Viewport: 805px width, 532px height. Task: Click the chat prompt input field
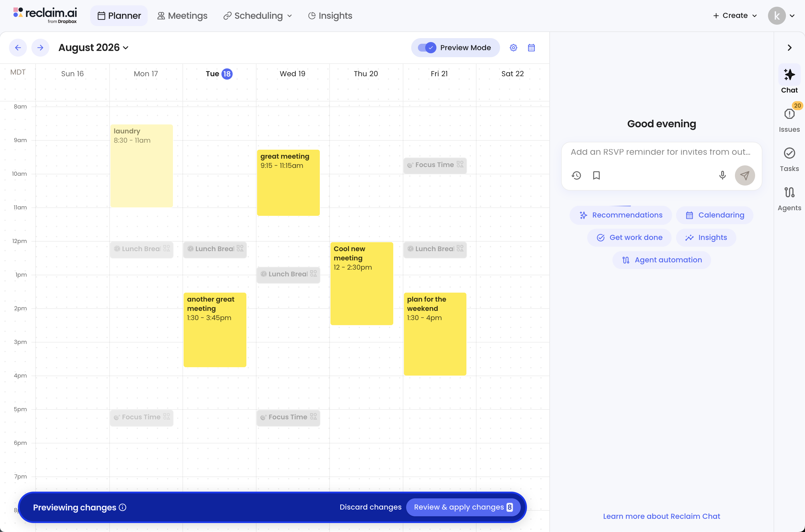[x=661, y=152]
